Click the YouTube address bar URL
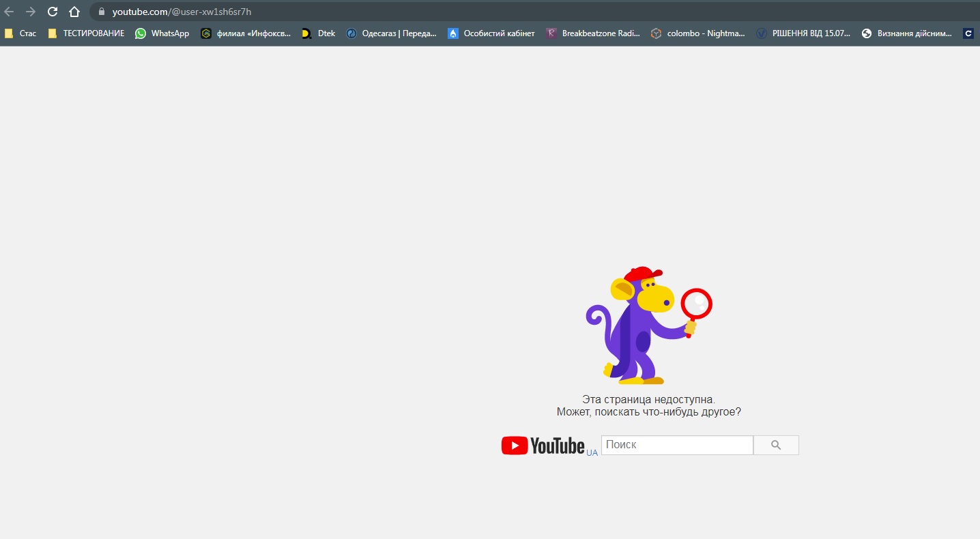Viewport: 980px width, 539px height. click(x=182, y=12)
